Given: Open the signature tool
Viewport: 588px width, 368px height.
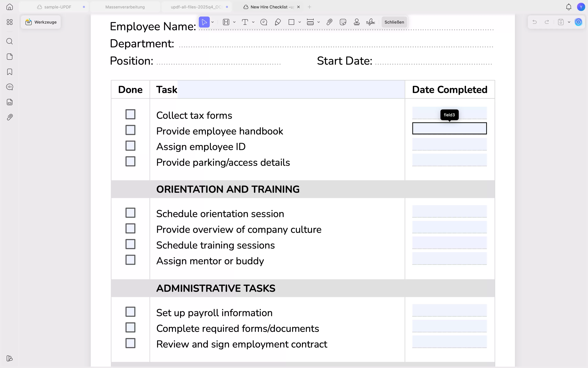Looking at the screenshot, I should click(x=371, y=22).
